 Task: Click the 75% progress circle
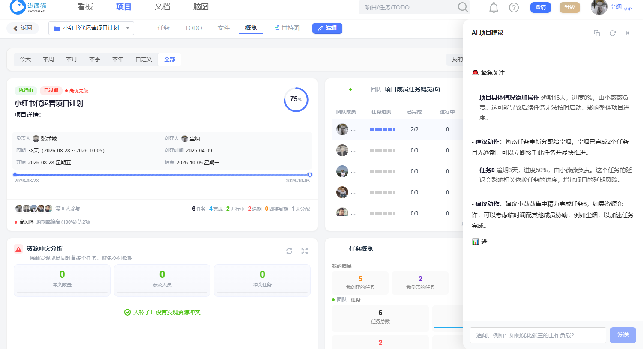pyautogui.click(x=296, y=100)
